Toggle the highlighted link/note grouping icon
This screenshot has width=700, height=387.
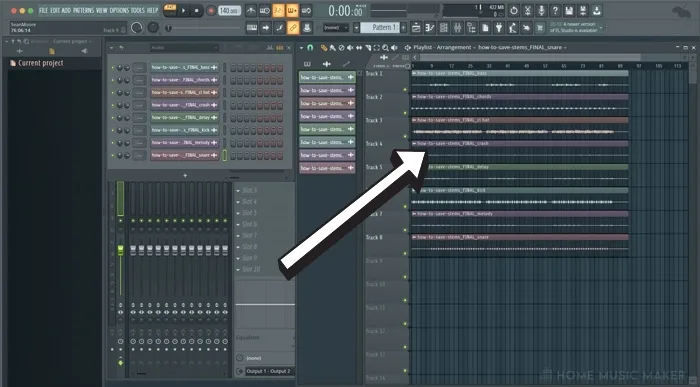pyautogui.click(x=293, y=28)
